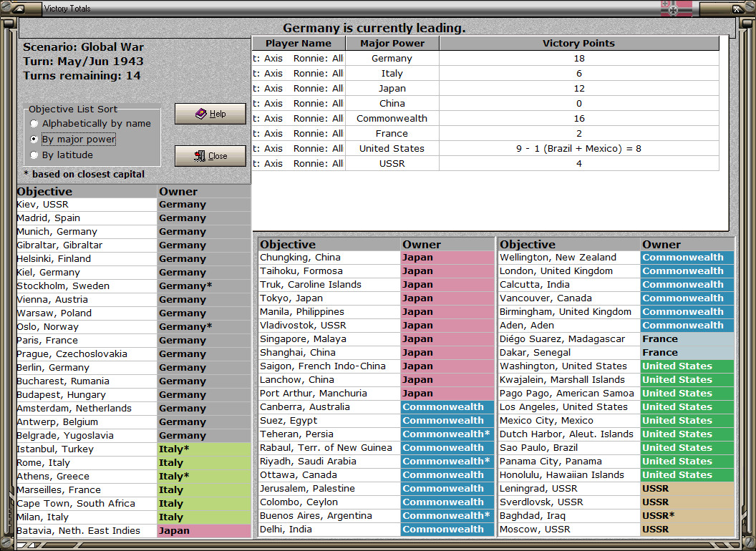
Task: Click the Major Power column header
Action: tap(392, 44)
